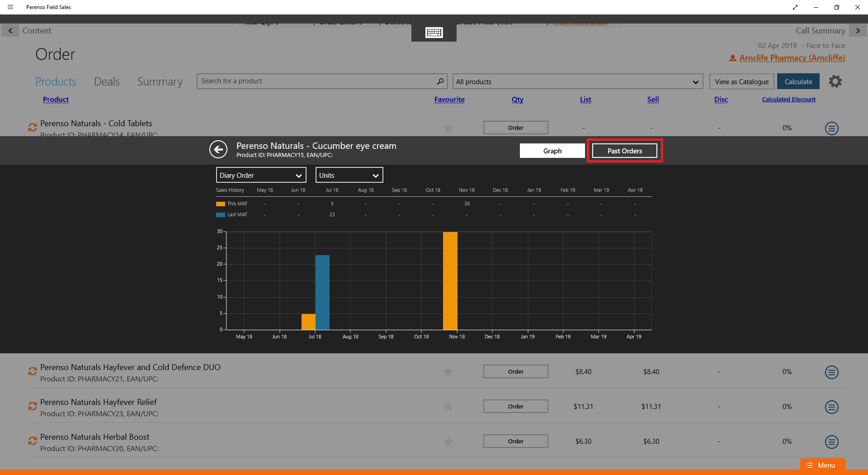This screenshot has width=868, height=475.
Task: Switch to the Deals tab
Action: coord(107,81)
